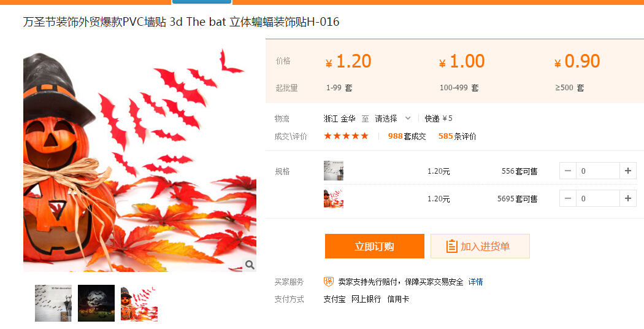
Task: Open the 详情 details link
Action: pos(475,282)
